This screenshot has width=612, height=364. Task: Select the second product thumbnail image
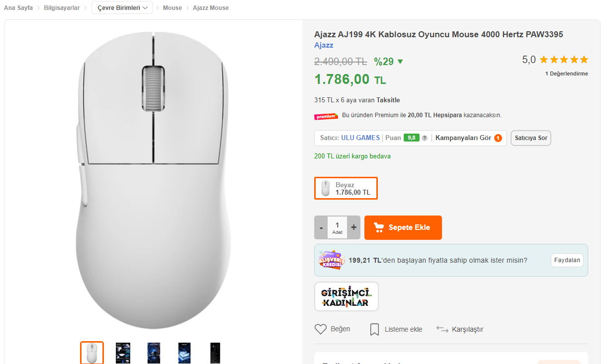pyautogui.click(x=123, y=353)
